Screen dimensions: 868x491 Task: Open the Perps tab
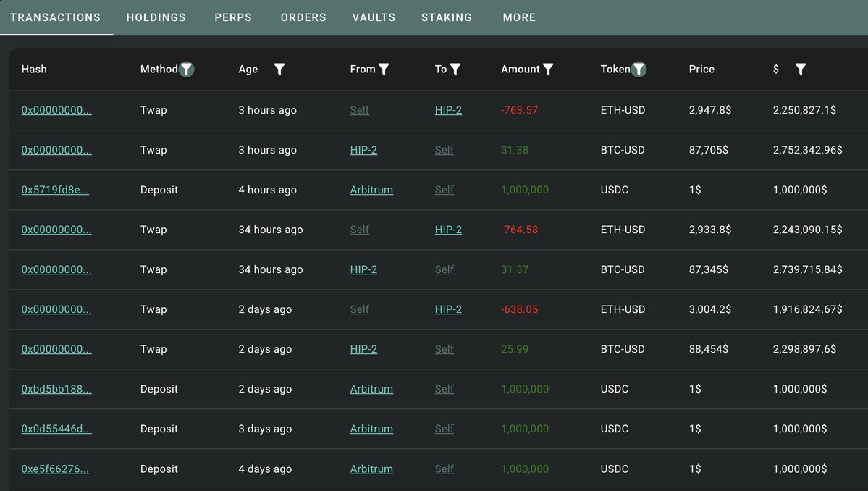pyautogui.click(x=233, y=17)
